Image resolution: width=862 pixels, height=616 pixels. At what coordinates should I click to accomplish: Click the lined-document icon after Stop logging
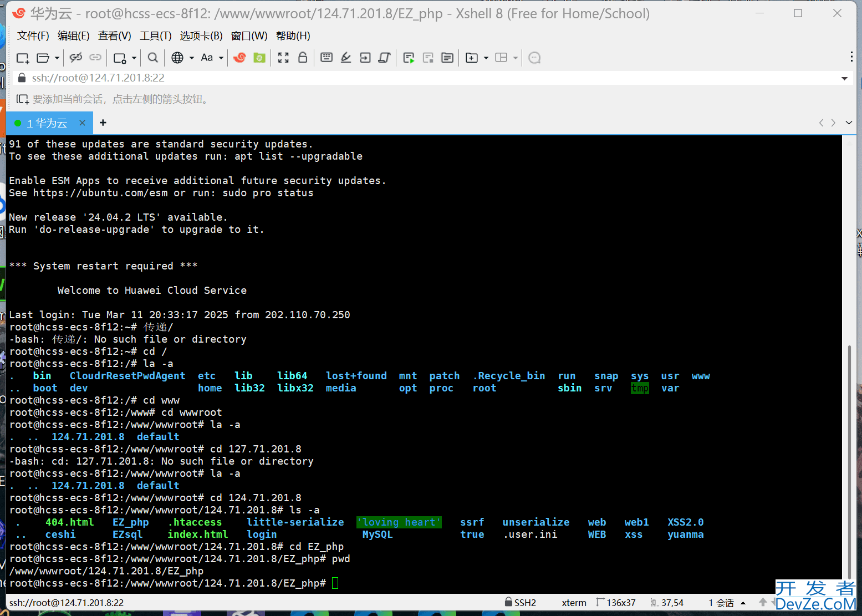point(447,58)
